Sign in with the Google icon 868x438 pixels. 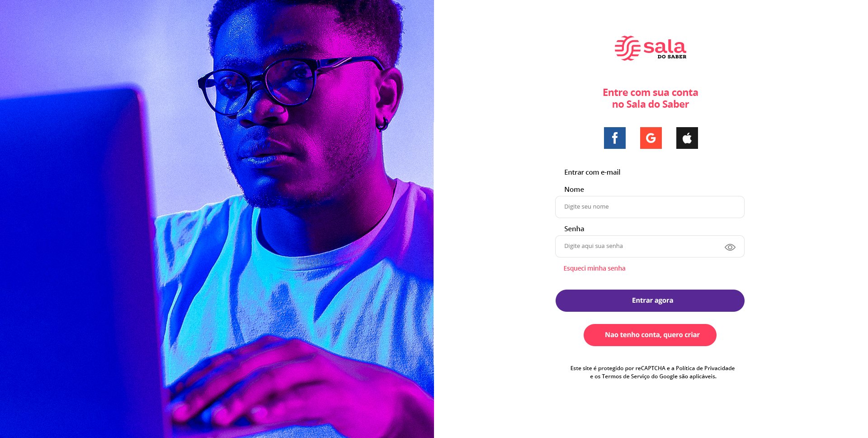point(651,138)
